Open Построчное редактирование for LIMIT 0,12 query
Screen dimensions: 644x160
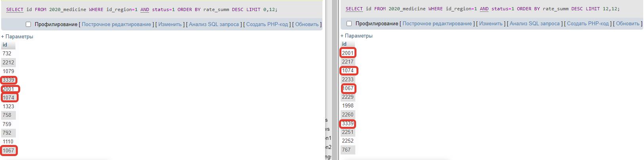click(x=116, y=24)
